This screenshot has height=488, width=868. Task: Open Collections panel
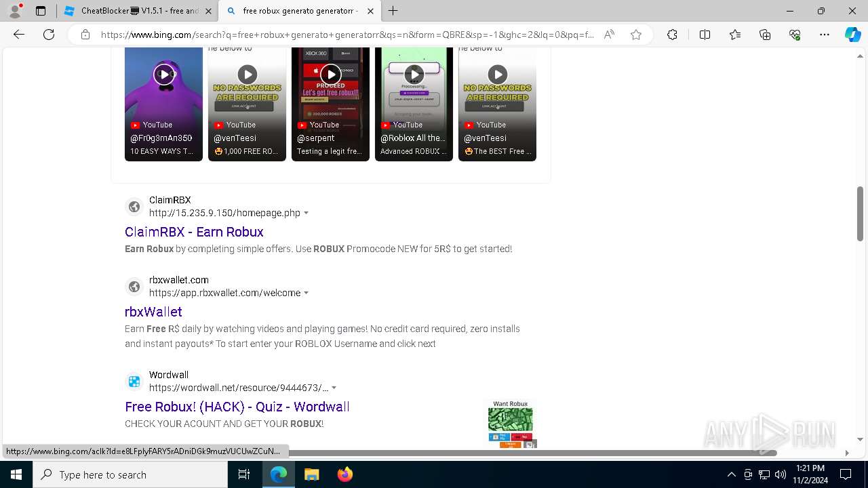pos(765,35)
